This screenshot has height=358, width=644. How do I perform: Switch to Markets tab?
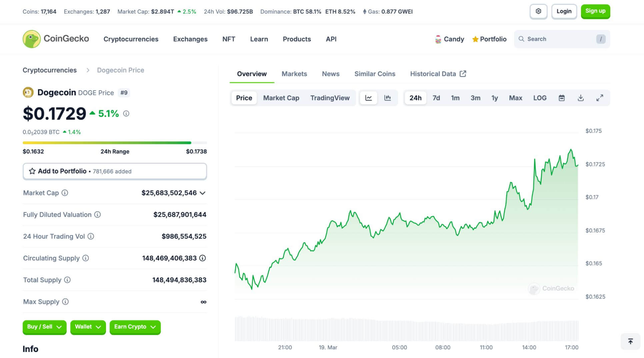(294, 74)
